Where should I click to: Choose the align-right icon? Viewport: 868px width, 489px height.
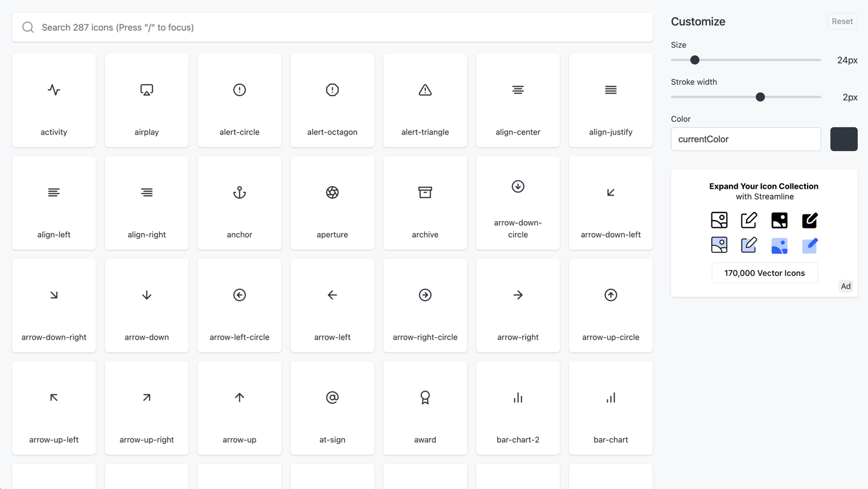[x=146, y=203]
